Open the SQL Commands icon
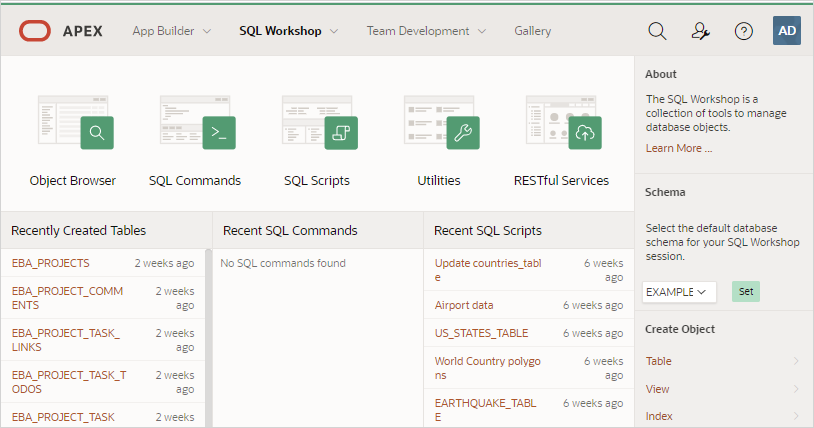 click(197, 122)
